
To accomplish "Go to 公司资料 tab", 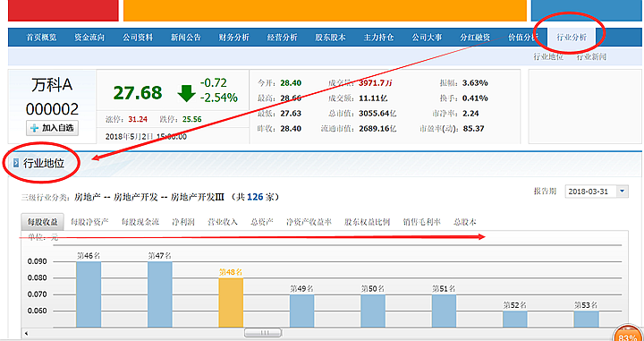I will click(138, 38).
